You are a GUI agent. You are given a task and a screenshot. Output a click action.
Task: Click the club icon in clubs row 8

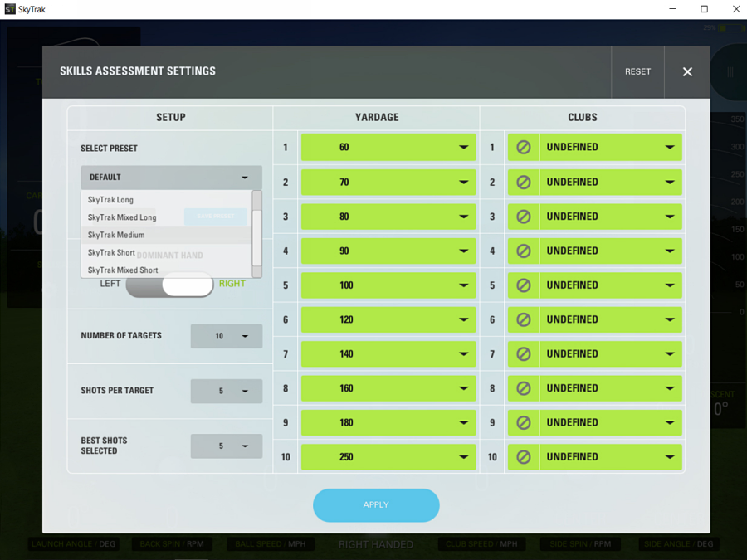523,388
